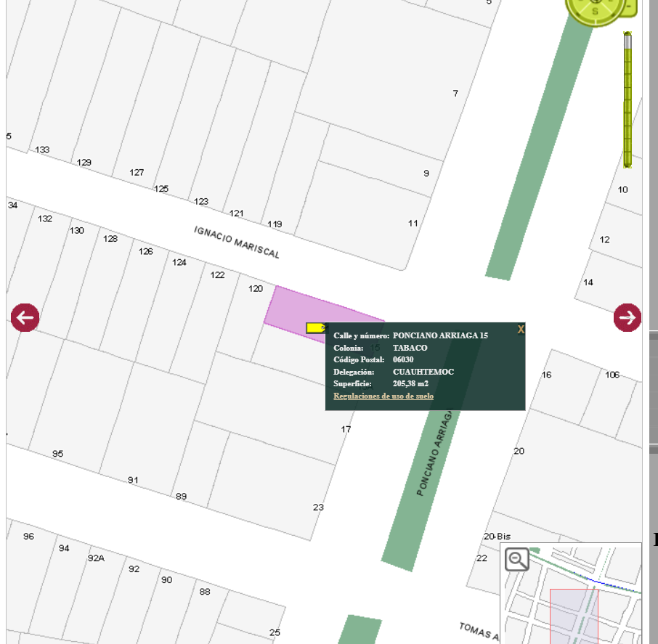Select parcel number 123
The image size is (658, 644).
[201, 201]
